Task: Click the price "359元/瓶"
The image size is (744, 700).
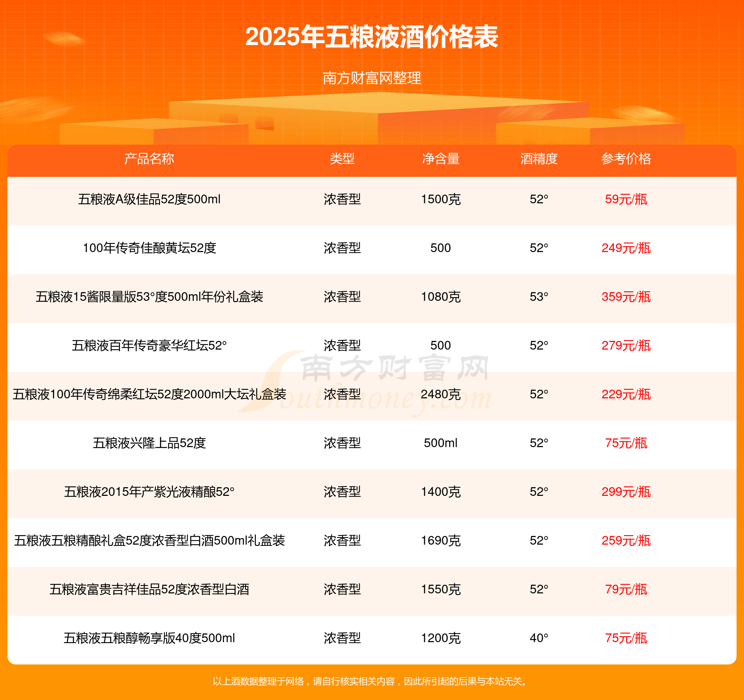Action: point(626,297)
